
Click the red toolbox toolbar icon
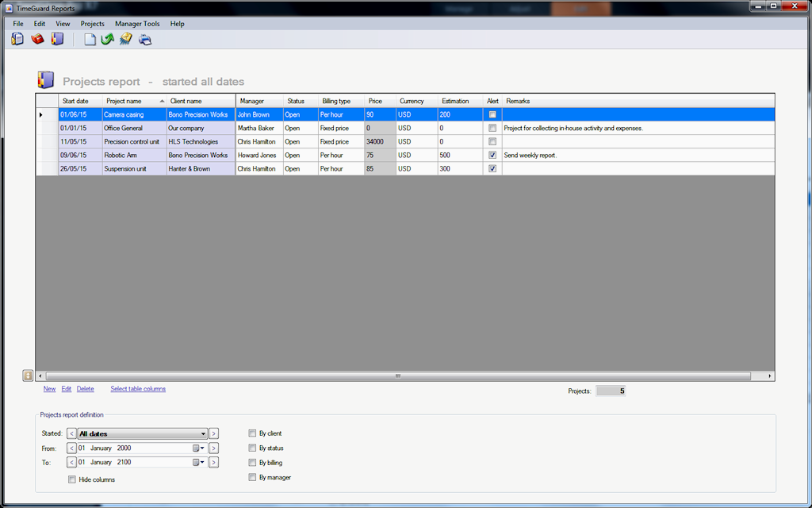(x=37, y=40)
